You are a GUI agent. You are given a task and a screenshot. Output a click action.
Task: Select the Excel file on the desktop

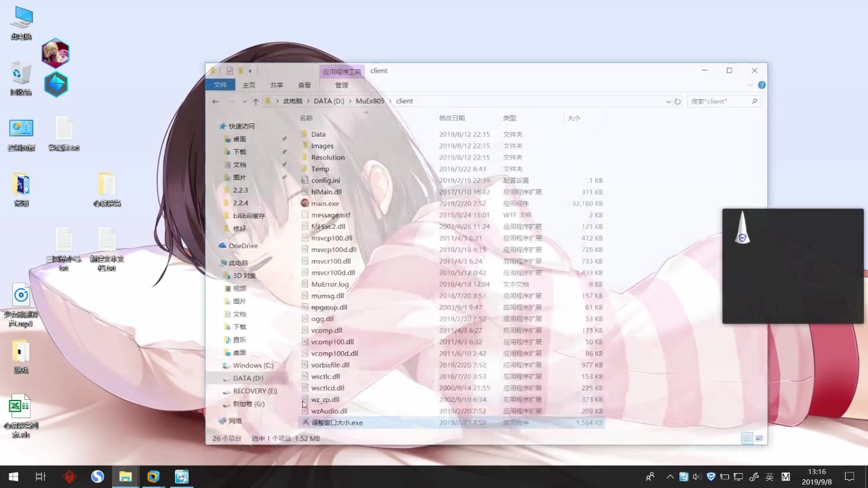21,416
